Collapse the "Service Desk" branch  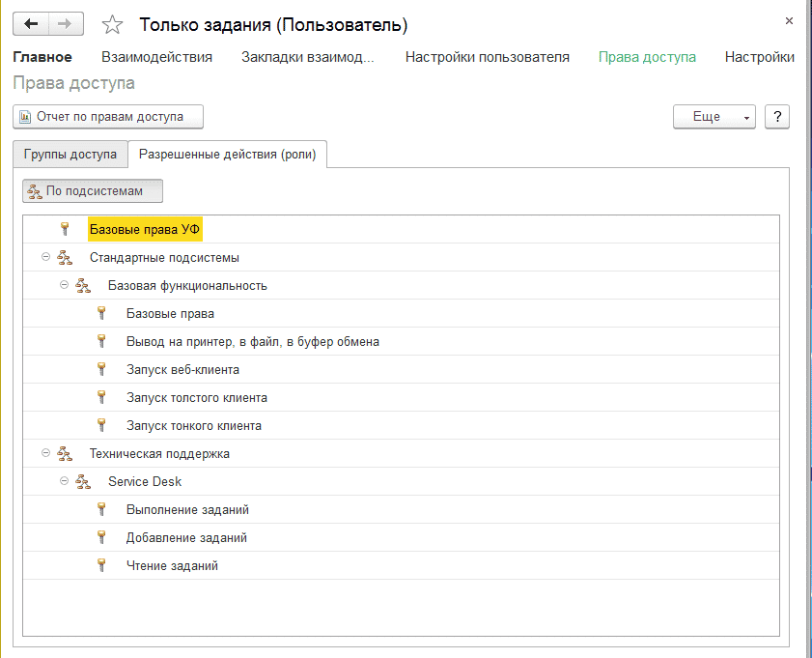click(x=63, y=481)
